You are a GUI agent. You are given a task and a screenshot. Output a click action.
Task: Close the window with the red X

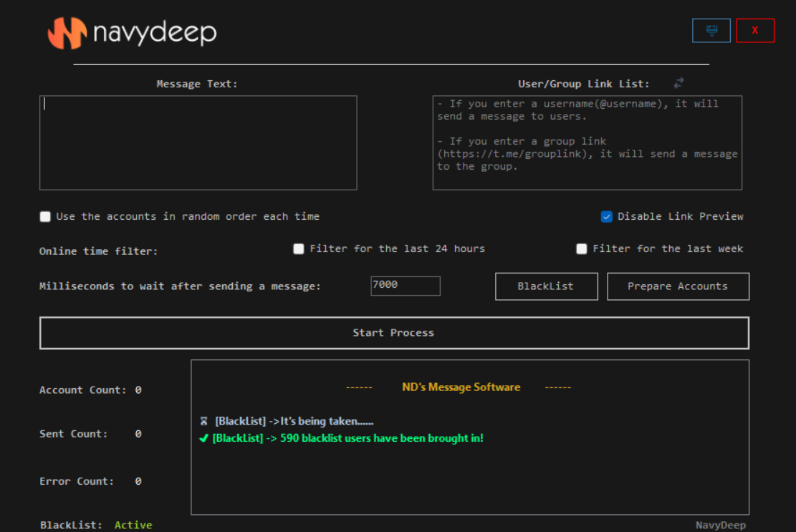(755, 30)
